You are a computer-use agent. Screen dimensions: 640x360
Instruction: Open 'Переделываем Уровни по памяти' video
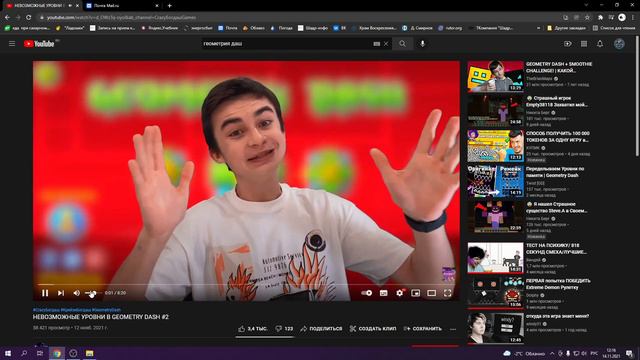coord(495,181)
